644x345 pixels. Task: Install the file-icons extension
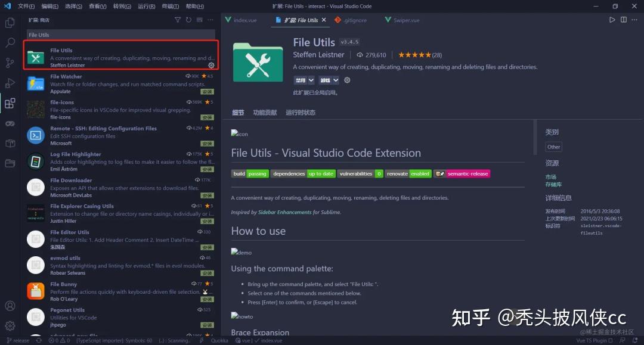(208, 118)
